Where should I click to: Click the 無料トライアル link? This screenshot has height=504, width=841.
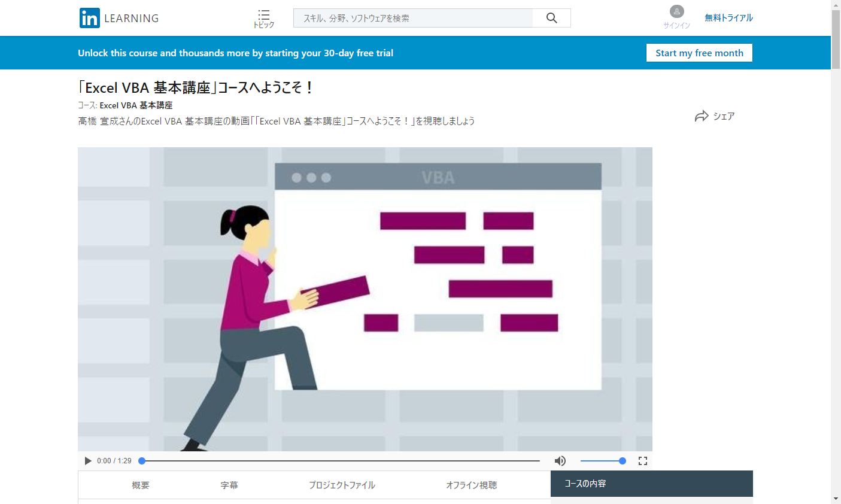pyautogui.click(x=728, y=18)
